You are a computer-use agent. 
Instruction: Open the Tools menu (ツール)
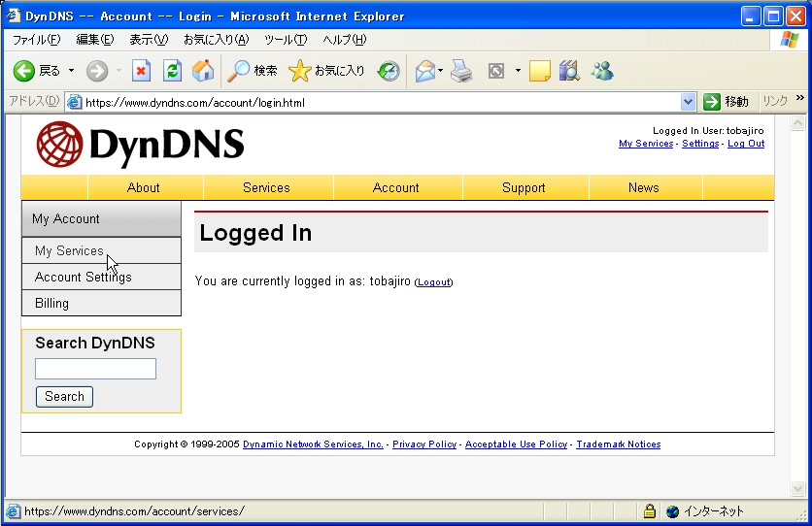[x=286, y=40]
